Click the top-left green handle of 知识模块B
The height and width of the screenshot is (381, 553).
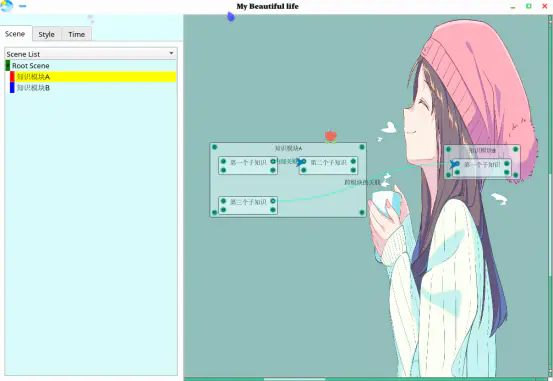tap(448, 149)
